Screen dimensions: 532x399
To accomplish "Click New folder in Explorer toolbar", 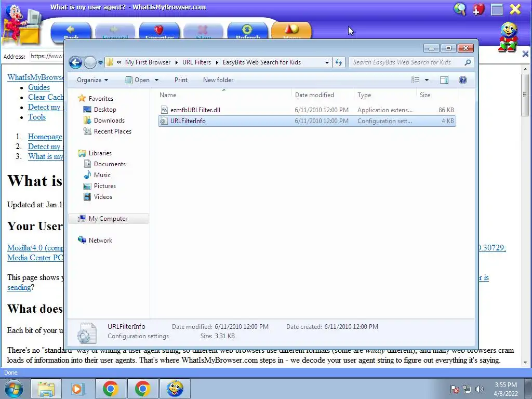I will 218,80.
